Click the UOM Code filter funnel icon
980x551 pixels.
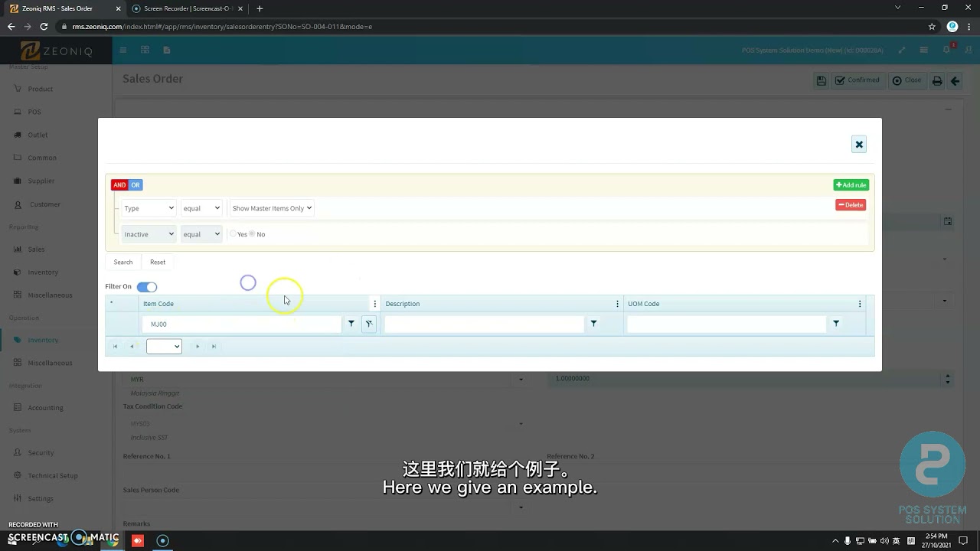click(x=836, y=324)
